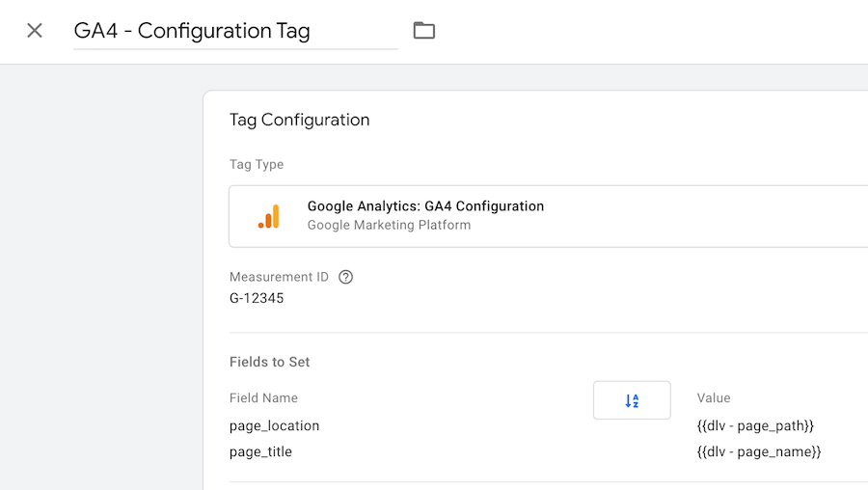Viewport: 868px width, 490px height.
Task: Click the Fields to Set section label
Action: 270,362
